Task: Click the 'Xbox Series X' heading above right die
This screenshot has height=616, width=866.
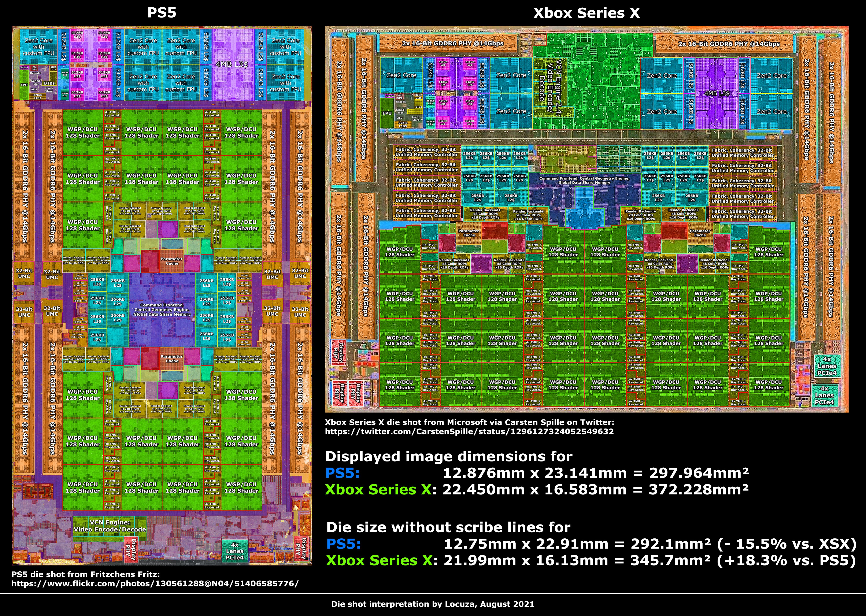Action: pyautogui.click(x=586, y=13)
